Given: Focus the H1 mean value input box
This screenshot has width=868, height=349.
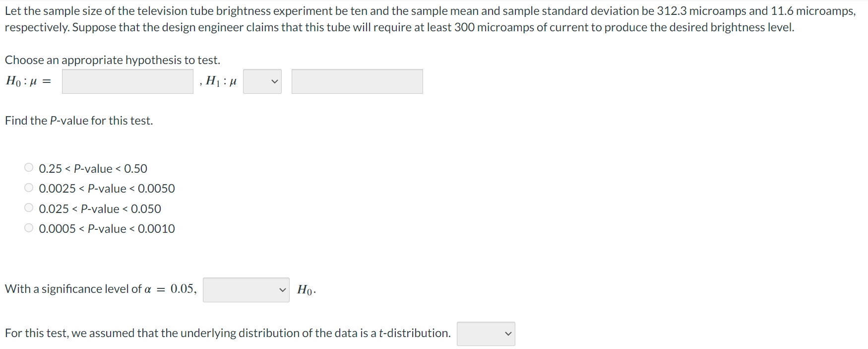Looking at the screenshot, I should coord(357,81).
